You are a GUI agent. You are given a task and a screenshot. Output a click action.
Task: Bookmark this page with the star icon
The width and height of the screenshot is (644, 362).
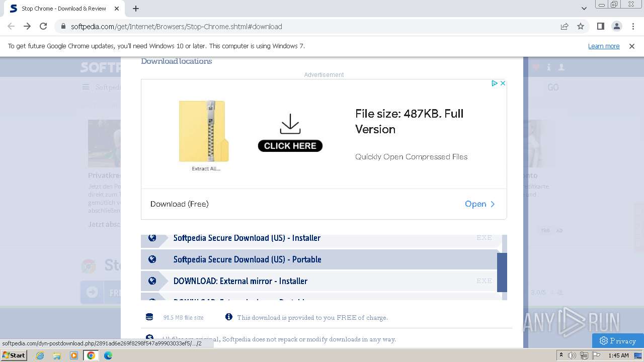pos(581,26)
